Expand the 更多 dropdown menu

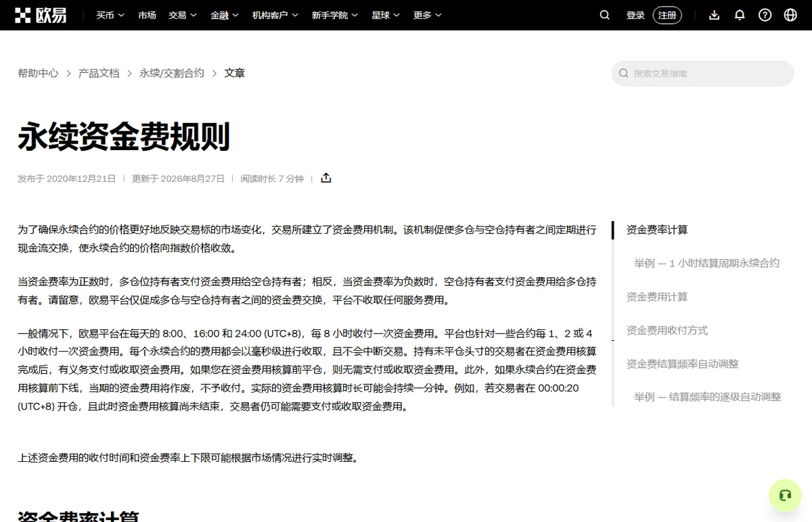(x=428, y=15)
